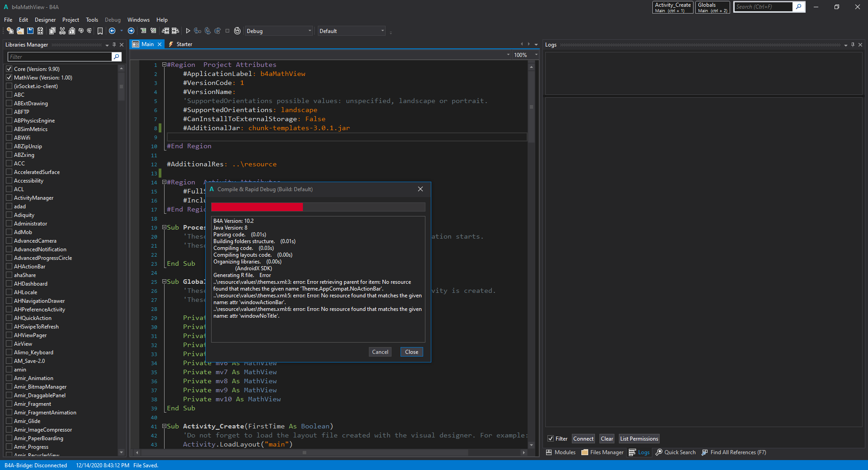This screenshot has width=868, height=470.
Task: Click the Clear logs button
Action: point(607,439)
